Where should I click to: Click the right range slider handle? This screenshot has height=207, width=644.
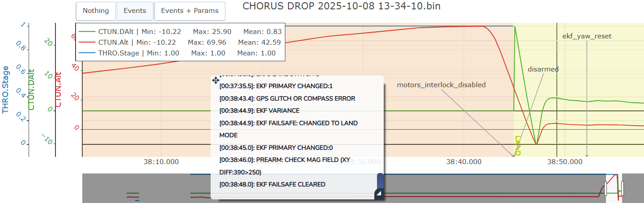(x=622, y=188)
